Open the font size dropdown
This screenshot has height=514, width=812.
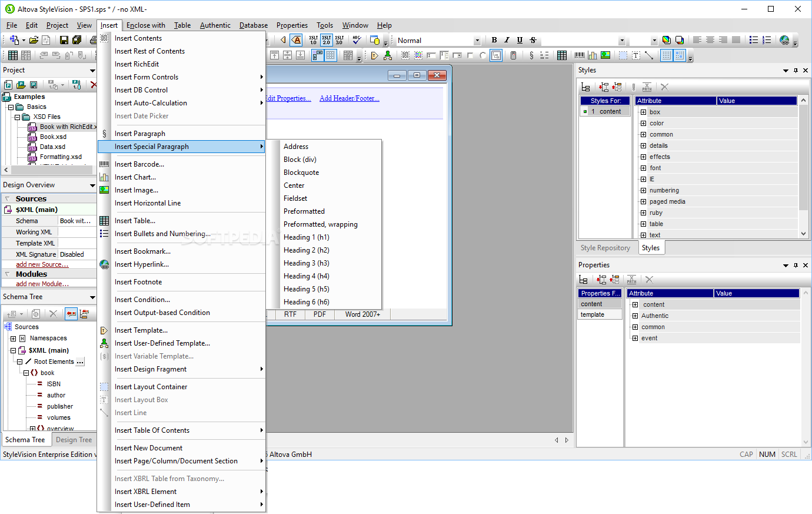click(x=654, y=41)
